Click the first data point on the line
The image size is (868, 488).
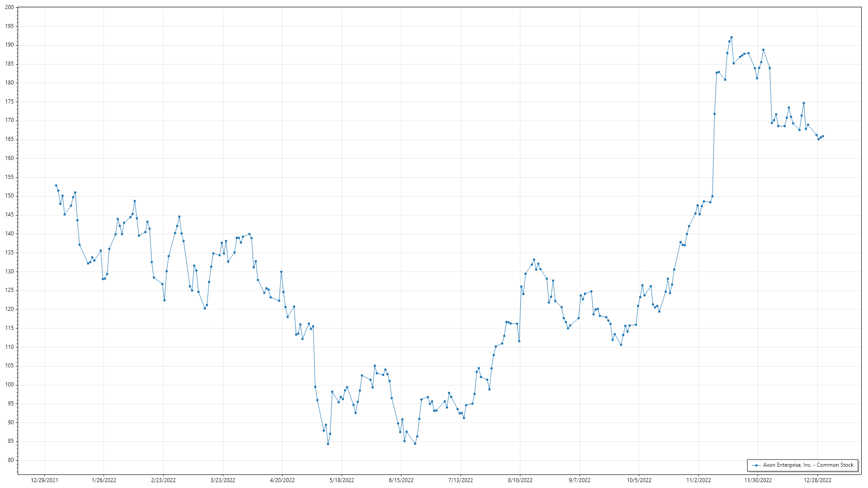(56, 185)
